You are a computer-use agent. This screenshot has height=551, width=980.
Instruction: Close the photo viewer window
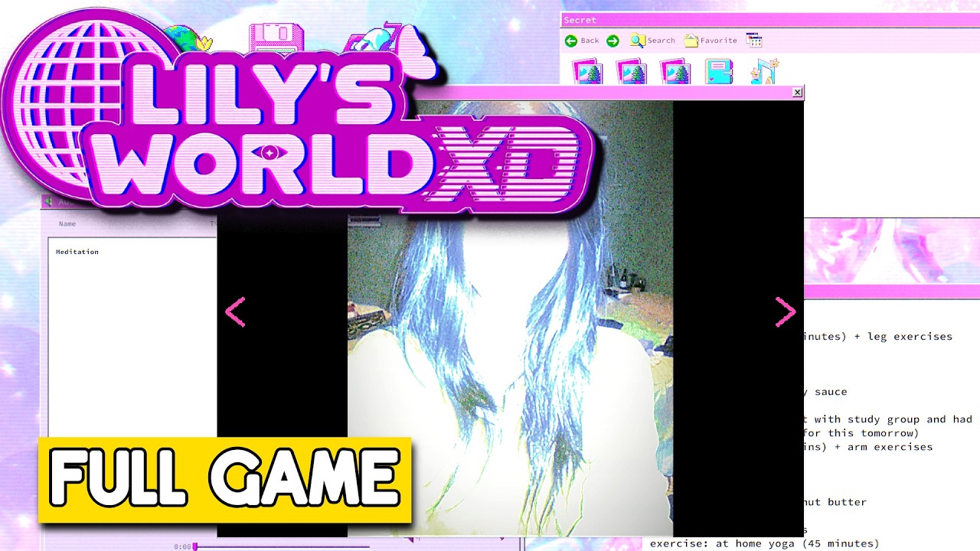tap(797, 93)
